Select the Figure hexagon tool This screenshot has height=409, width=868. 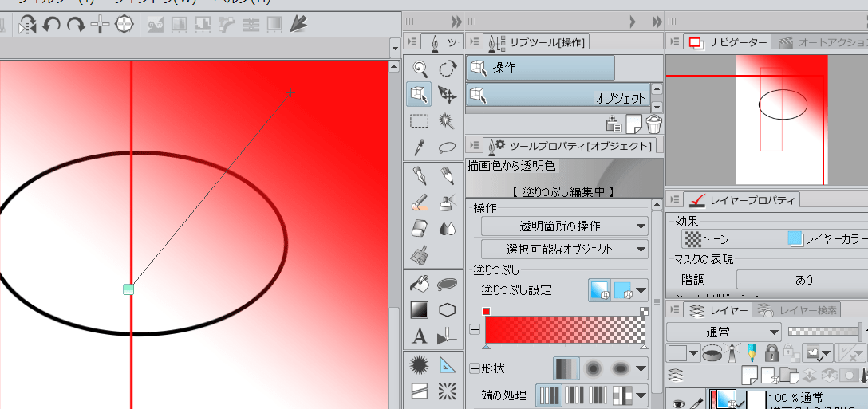pyautogui.click(x=448, y=310)
